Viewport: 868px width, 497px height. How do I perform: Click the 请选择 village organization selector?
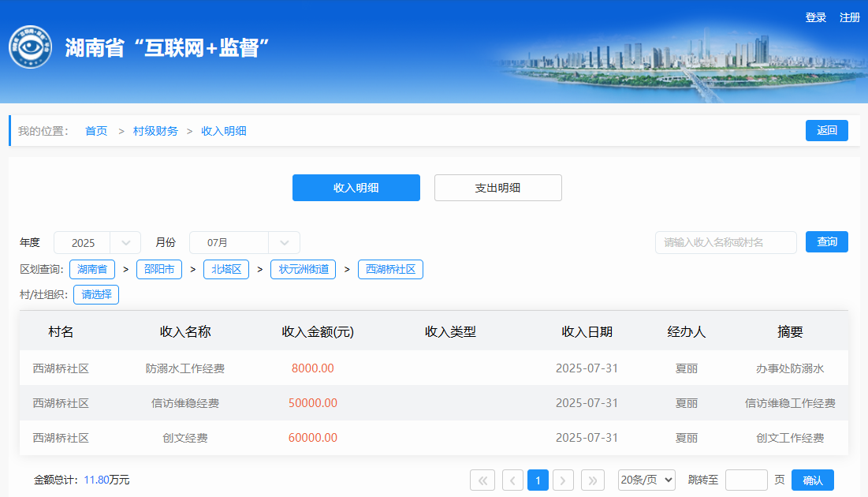click(96, 295)
